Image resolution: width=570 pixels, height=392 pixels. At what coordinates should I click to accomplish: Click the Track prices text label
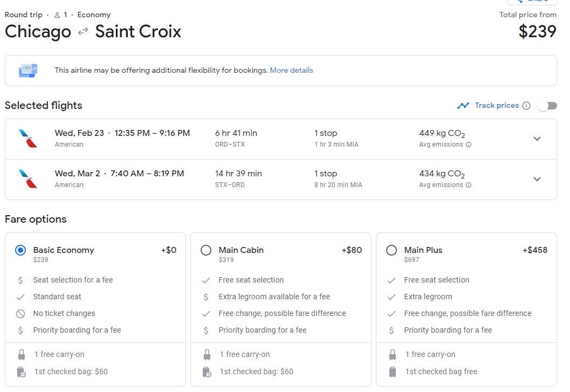click(x=497, y=106)
